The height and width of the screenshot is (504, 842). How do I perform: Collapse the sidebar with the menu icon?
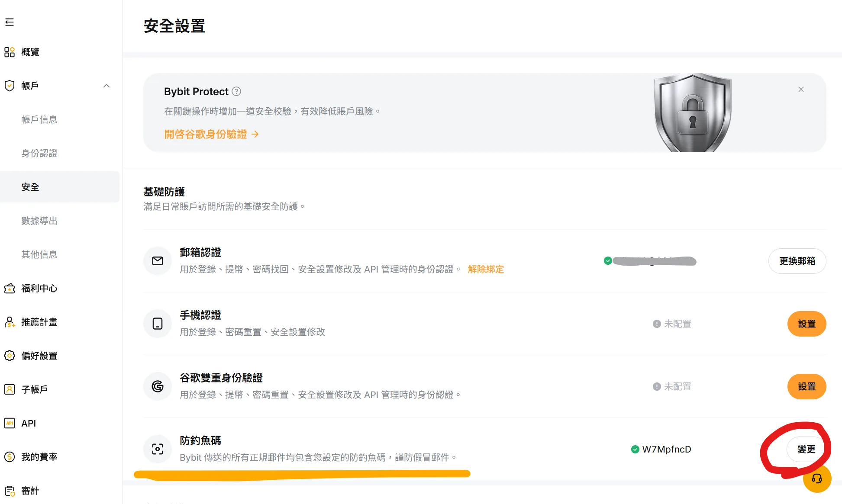click(x=10, y=22)
